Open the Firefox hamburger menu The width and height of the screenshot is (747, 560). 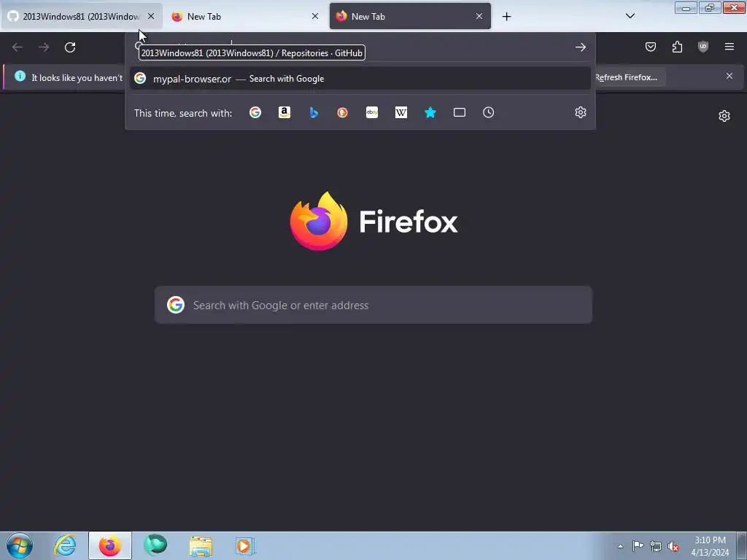[x=729, y=47]
